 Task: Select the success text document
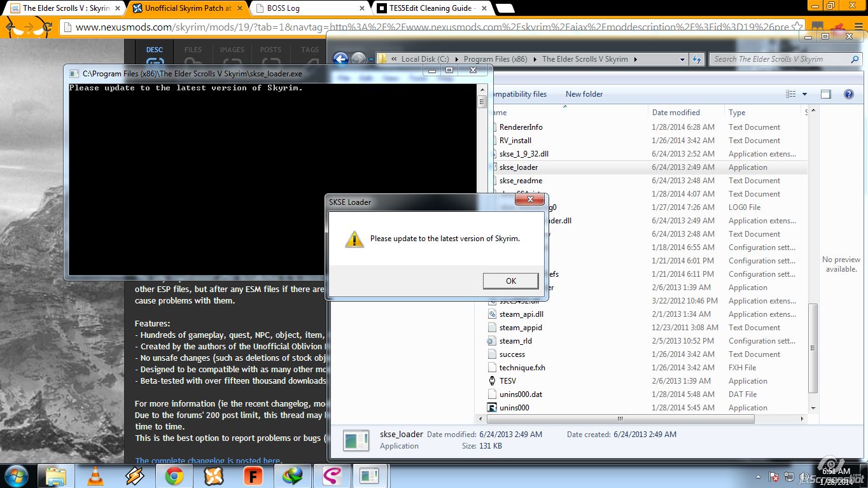[x=512, y=354]
